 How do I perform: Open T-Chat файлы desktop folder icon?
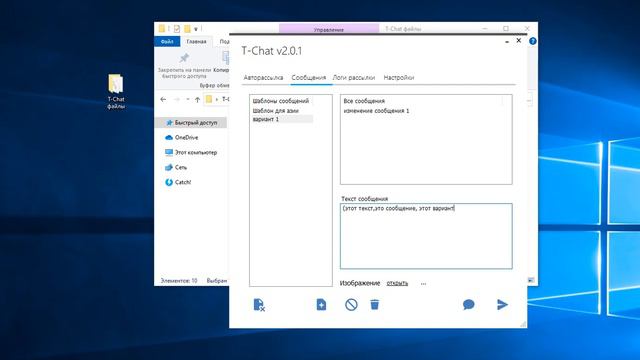[116, 91]
